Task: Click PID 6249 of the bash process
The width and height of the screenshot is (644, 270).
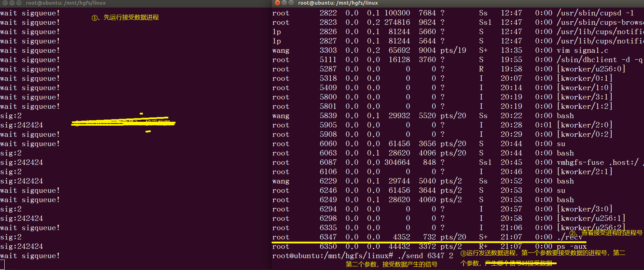Action: [328, 200]
